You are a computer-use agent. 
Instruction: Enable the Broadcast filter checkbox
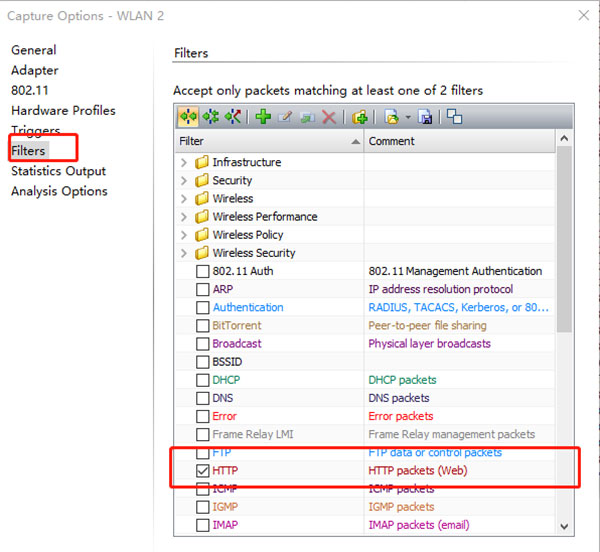(202, 344)
